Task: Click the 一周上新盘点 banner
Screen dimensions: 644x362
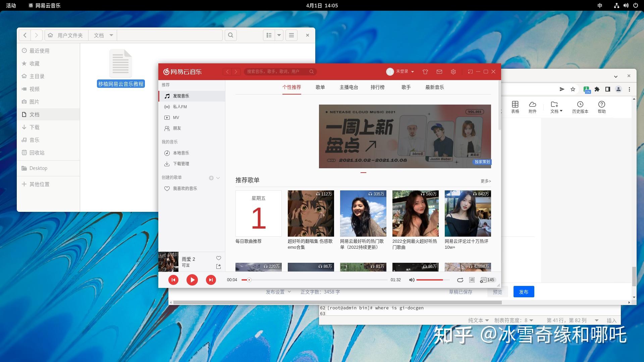Action: tap(405, 136)
